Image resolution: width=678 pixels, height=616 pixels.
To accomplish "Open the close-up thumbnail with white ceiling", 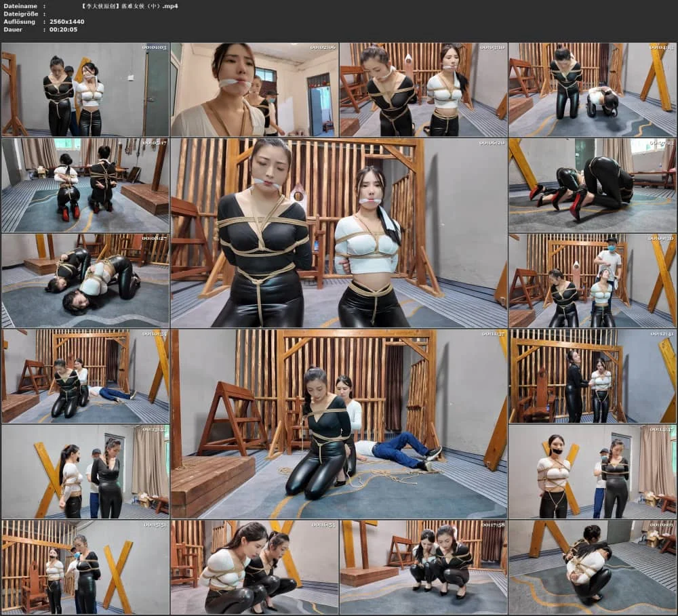I will [254, 90].
